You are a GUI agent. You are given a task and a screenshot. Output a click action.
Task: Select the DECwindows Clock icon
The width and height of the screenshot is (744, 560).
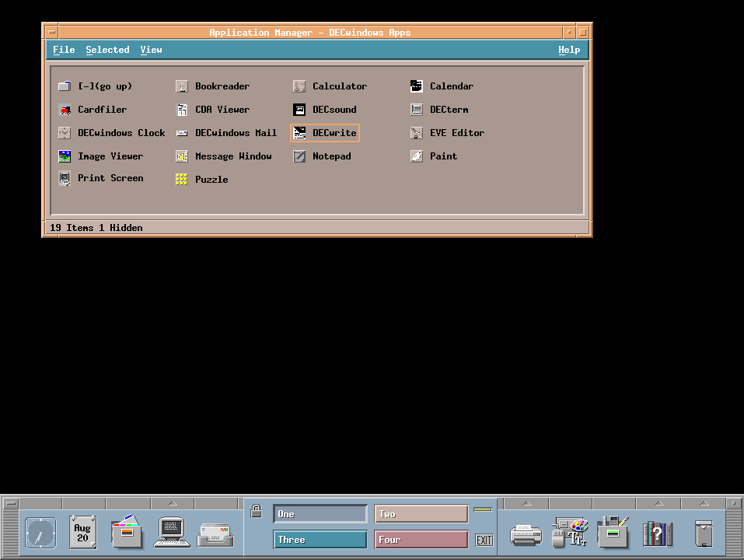(x=65, y=133)
